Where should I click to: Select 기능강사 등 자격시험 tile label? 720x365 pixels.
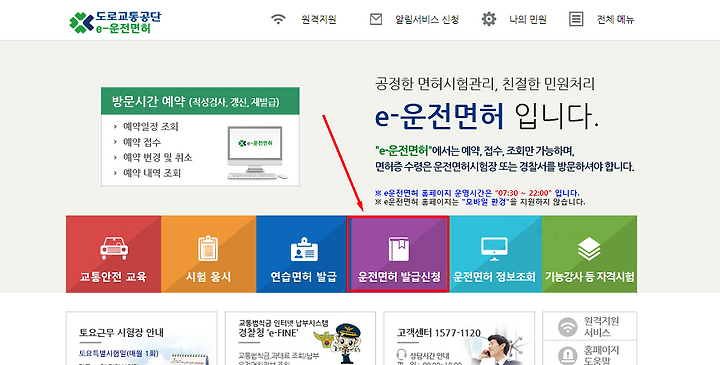(x=590, y=276)
